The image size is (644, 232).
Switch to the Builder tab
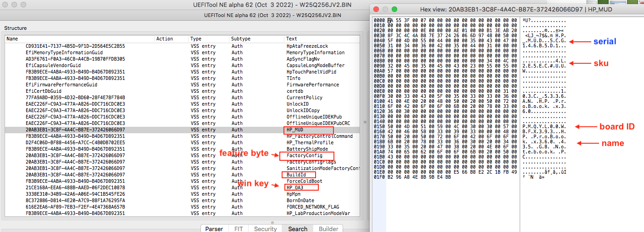328,228
